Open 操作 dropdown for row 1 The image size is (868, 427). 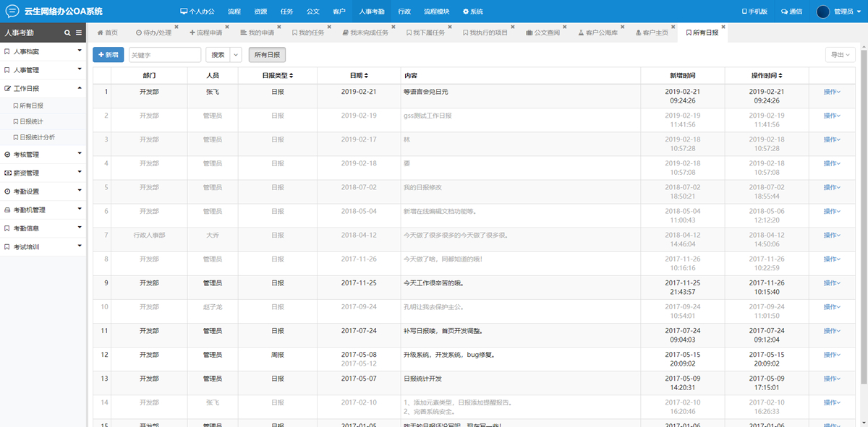[x=831, y=92]
